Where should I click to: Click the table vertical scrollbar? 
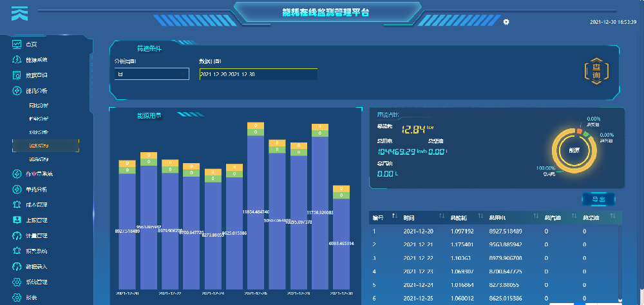[620, 263]
